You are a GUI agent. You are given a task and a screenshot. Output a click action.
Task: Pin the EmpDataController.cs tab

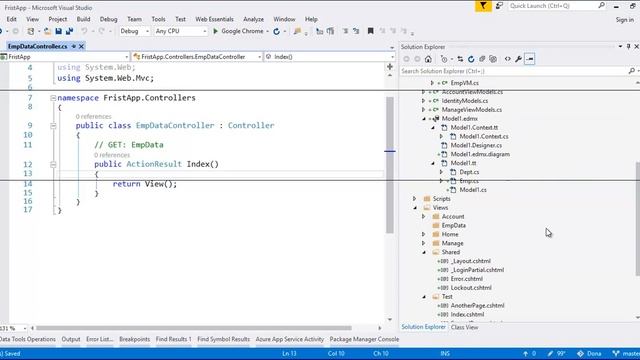pos(74,47)
